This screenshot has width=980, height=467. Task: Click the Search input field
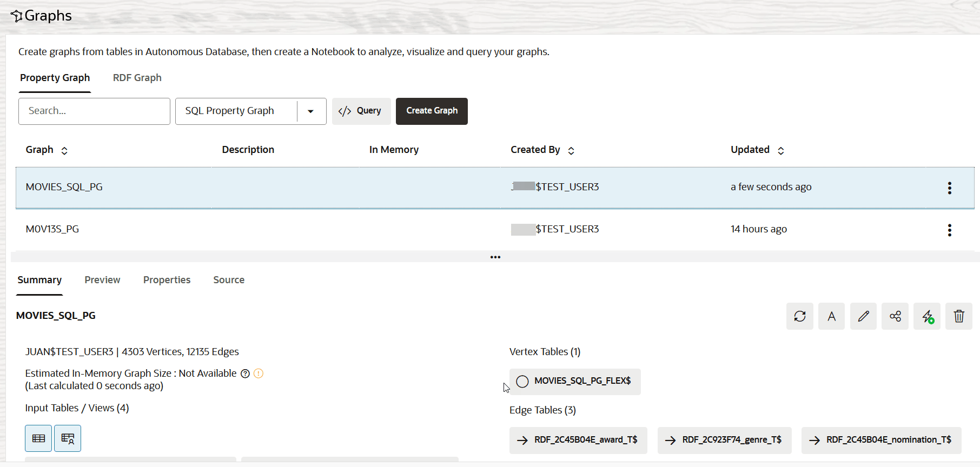[94, 111]
